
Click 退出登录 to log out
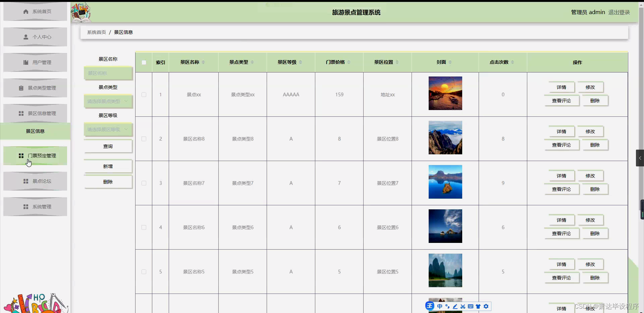pyautogui.click(x=619, y=12)
